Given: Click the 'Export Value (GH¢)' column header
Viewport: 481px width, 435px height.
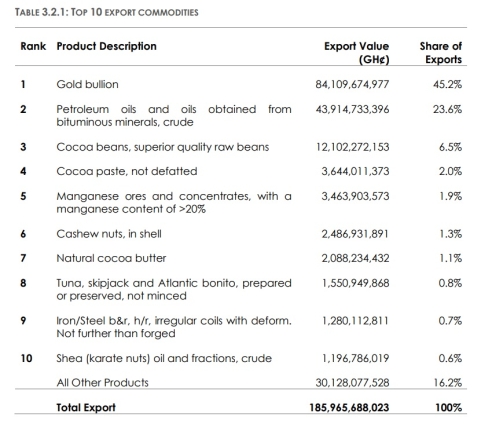Looking at the screenshot, I should (x=357, y=53).
